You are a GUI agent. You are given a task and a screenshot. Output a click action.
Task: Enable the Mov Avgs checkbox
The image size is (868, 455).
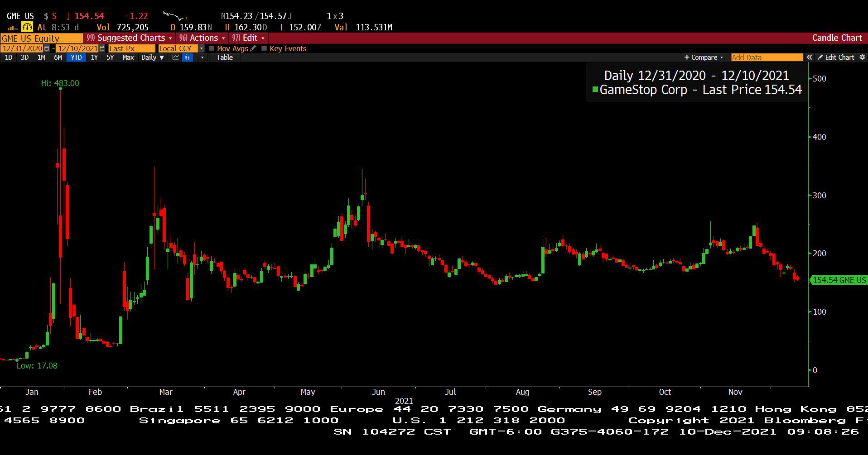pos(212,48)
